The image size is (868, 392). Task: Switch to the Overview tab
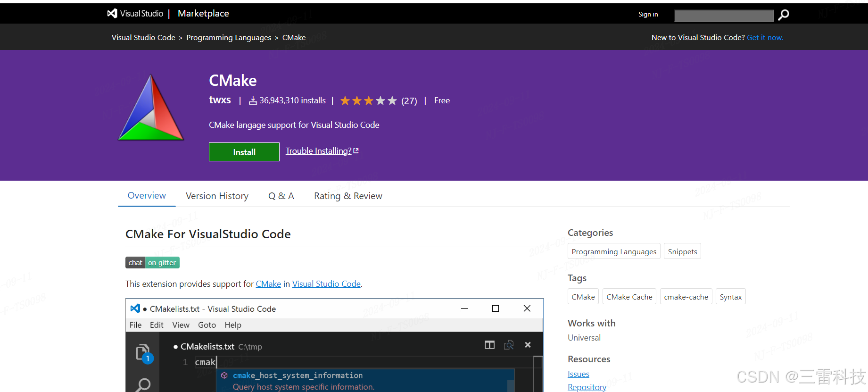pos(147,196)
